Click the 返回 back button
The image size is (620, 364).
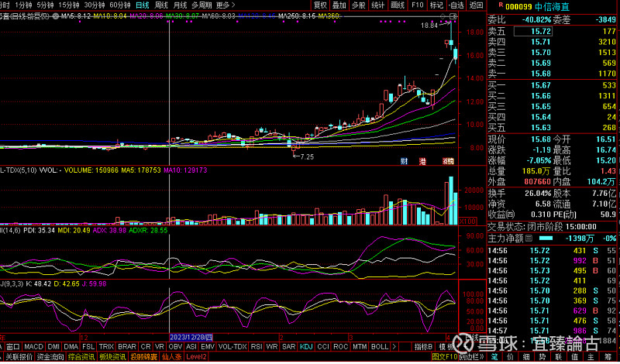pos(476,5)
